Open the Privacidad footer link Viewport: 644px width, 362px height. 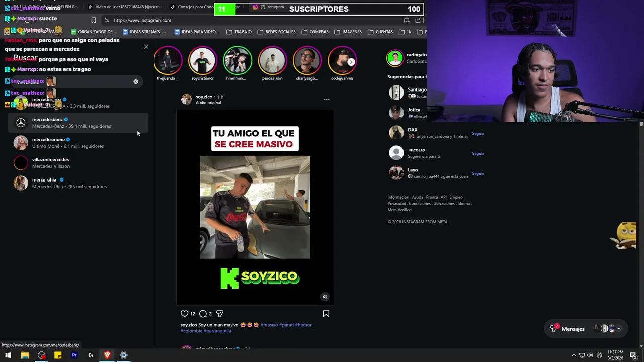(396, 204)
